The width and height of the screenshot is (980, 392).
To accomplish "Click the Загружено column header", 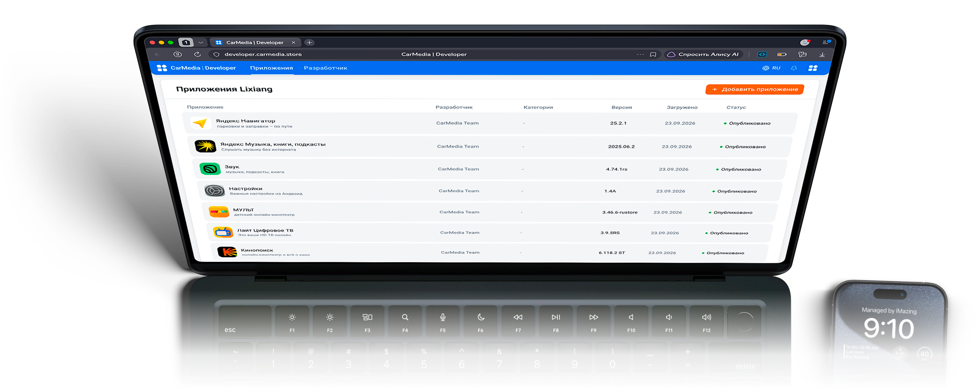I will tap(682, 107).
